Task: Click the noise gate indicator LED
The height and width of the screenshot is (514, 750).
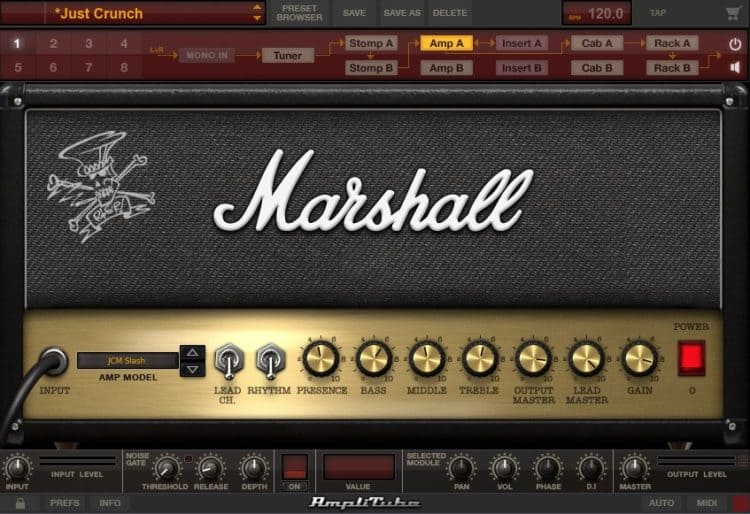Action: pos(188,459)
